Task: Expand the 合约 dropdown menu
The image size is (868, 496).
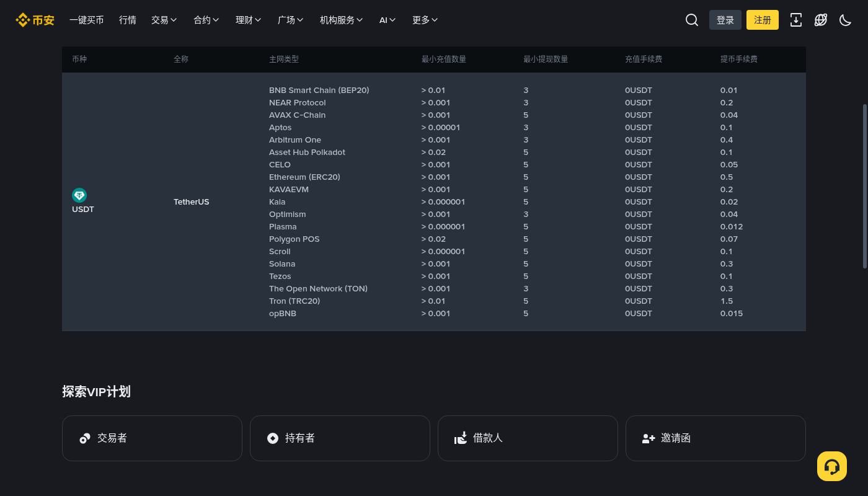Action: [206, 20]
